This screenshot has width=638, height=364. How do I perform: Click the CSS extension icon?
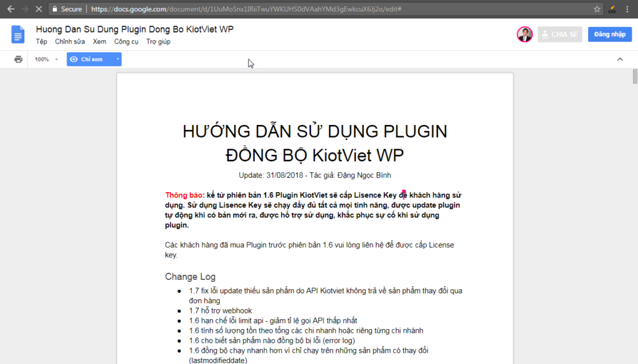pos(612,9)
